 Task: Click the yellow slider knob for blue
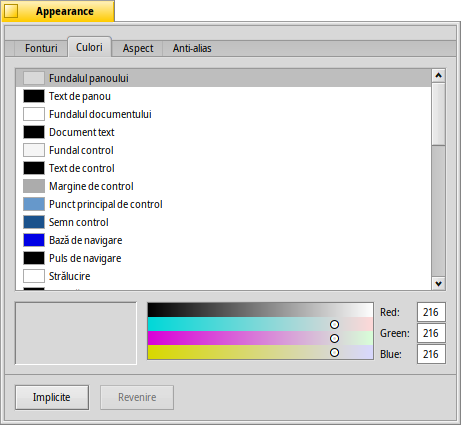tap(334, 353)
